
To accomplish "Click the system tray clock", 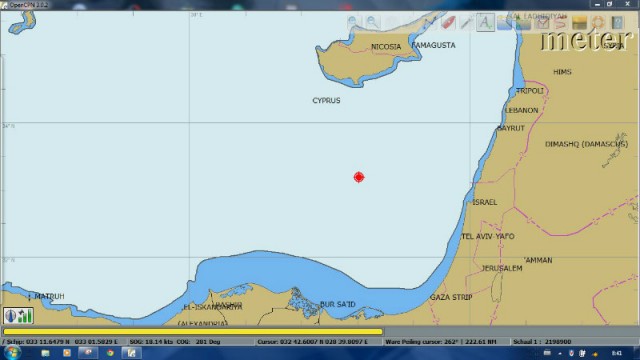I will pos(617,353).
